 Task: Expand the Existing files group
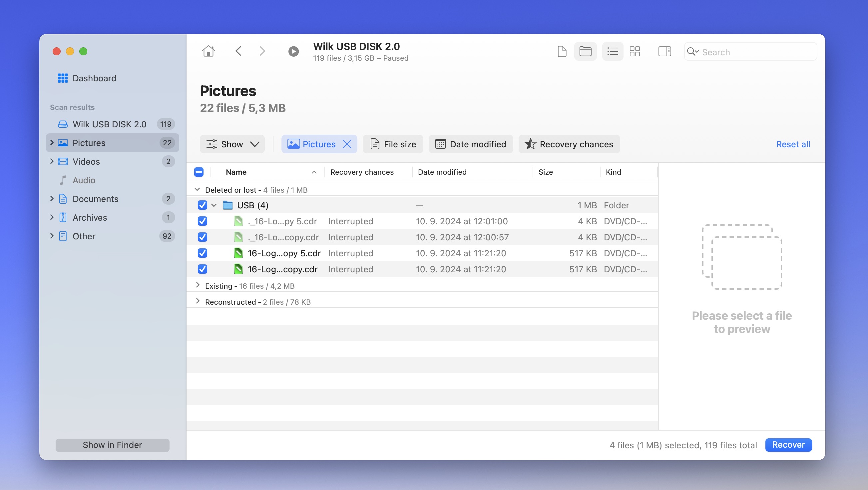(198, 285)
